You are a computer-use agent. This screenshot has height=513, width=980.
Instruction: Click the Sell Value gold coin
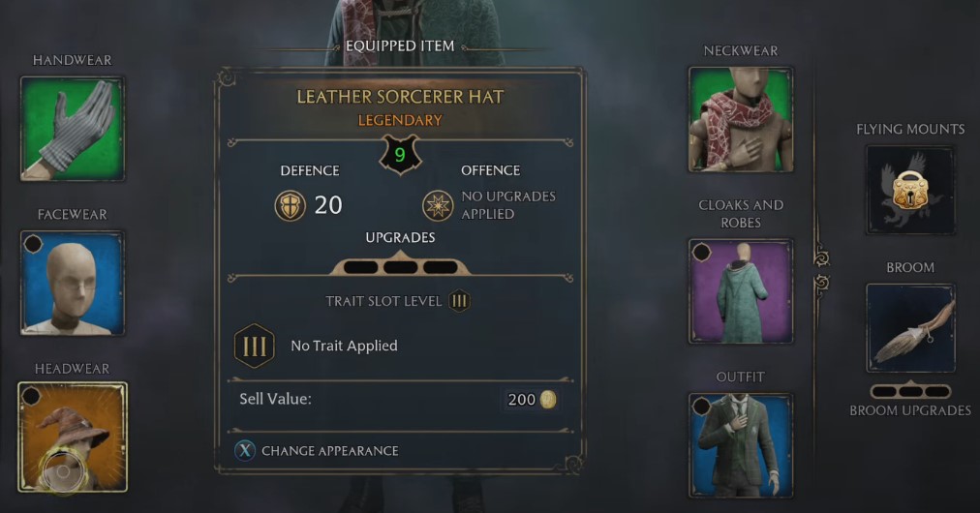(x=548, y=400)
